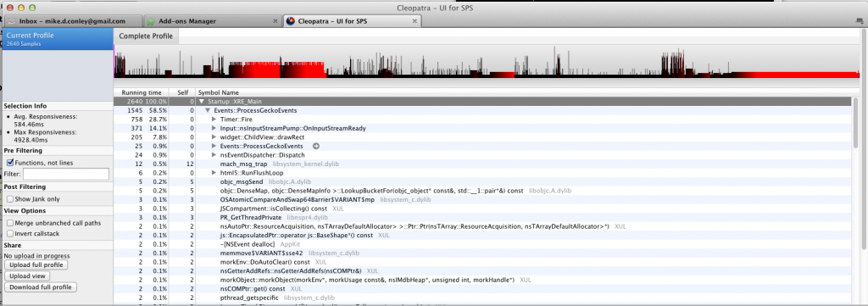
Task: Select the morkObject::morkObject row
Action: click(482, 280)
